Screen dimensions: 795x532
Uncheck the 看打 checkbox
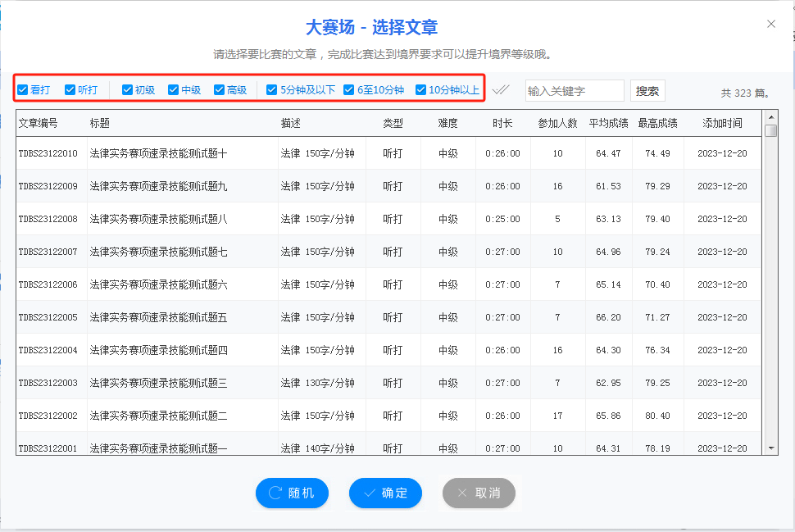pos(22,90)
